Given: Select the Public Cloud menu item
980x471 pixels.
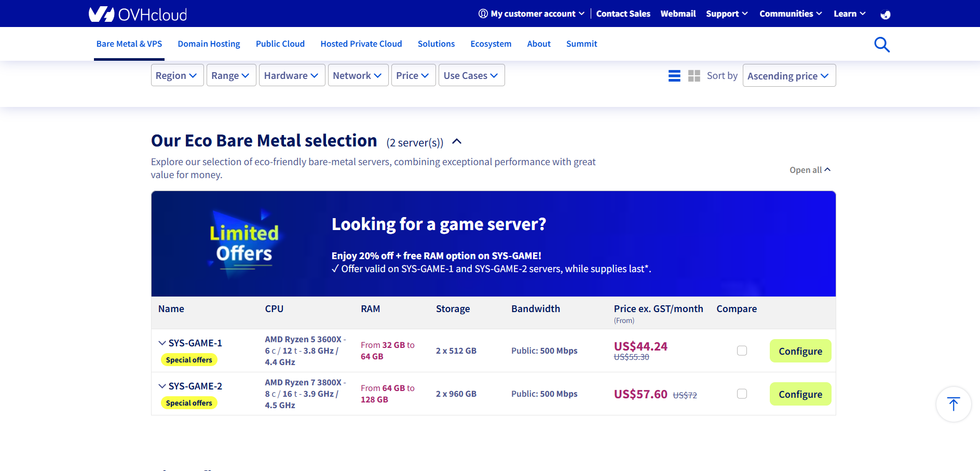Looking at the screenshot, I should [x=280, y=44].
